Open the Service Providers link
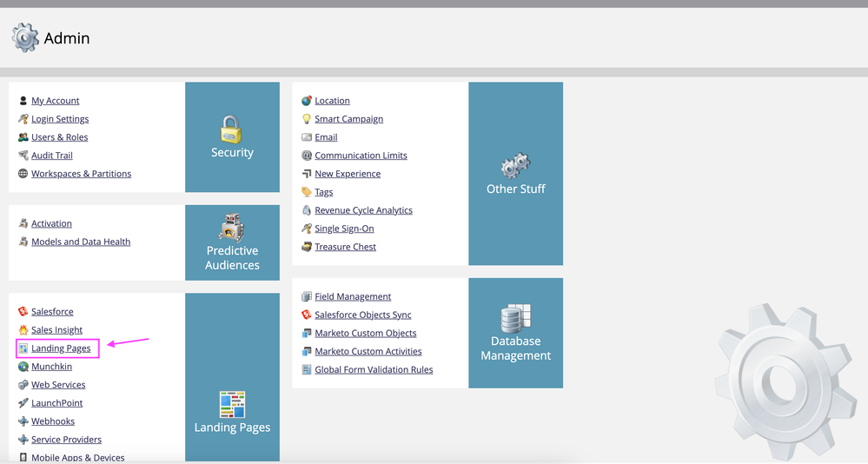Viewport: 868px width, 464px height. tap(66, 440)
